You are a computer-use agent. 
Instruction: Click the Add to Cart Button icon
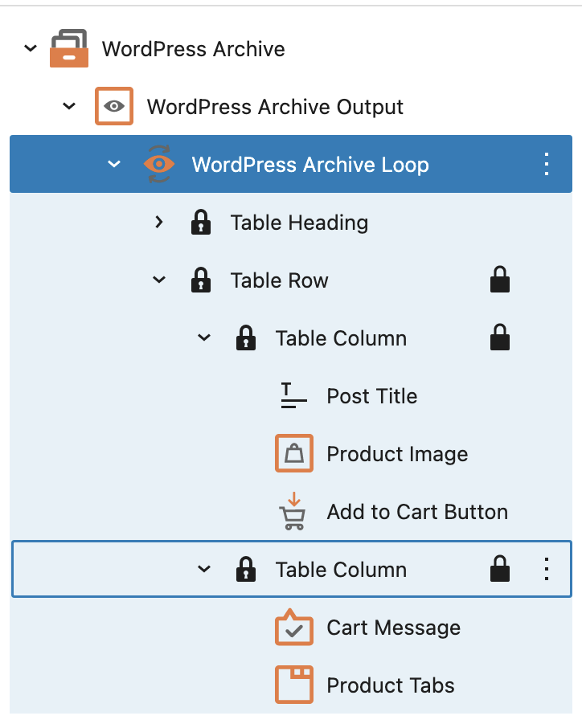coord(293,511)
